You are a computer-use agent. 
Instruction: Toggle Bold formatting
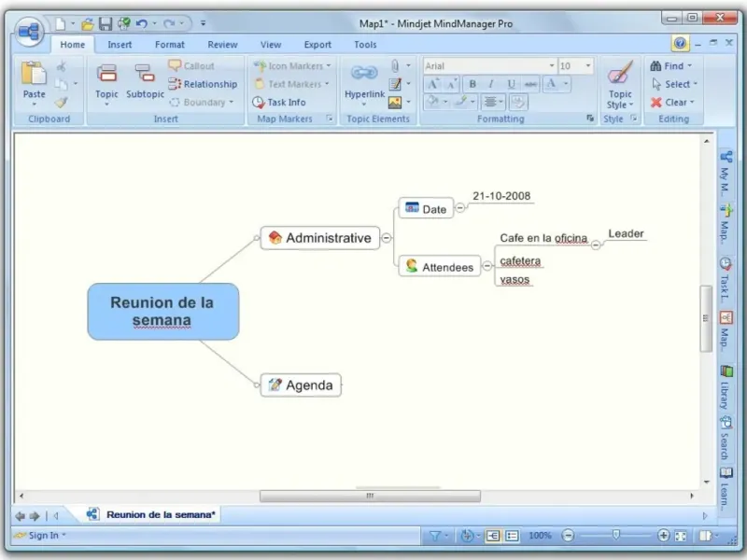click(472, 84)
